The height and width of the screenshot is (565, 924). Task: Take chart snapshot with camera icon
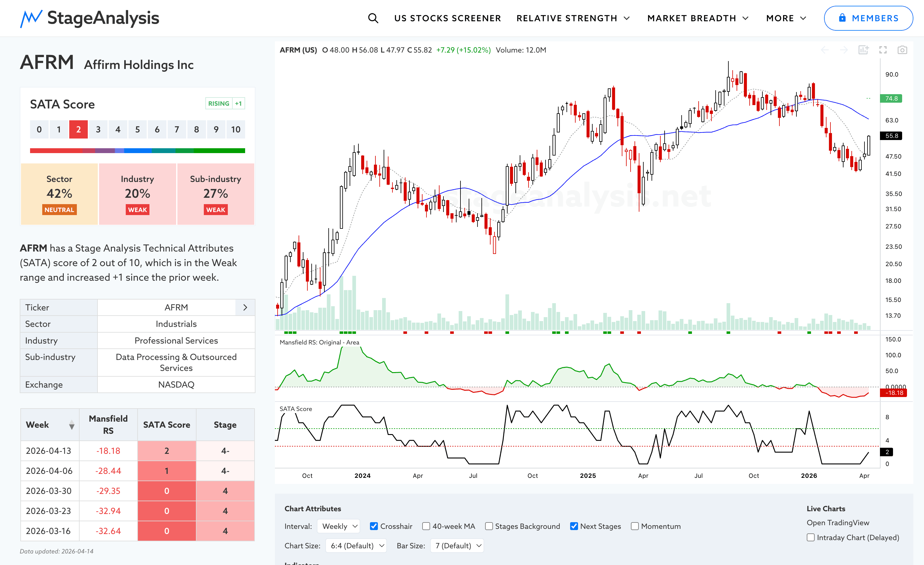point(902,50)
